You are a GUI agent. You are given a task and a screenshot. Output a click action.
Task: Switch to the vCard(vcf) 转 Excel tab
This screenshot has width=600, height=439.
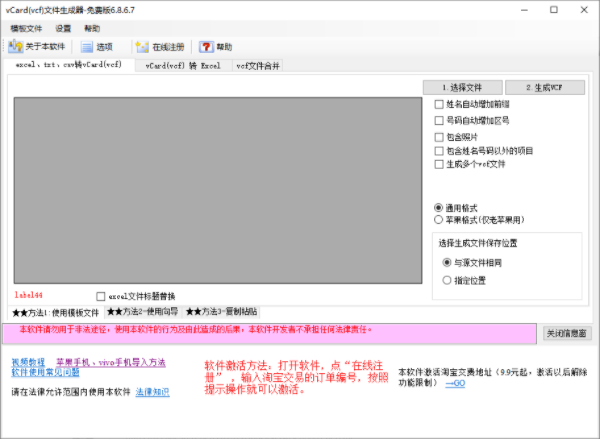click(182, 66)
